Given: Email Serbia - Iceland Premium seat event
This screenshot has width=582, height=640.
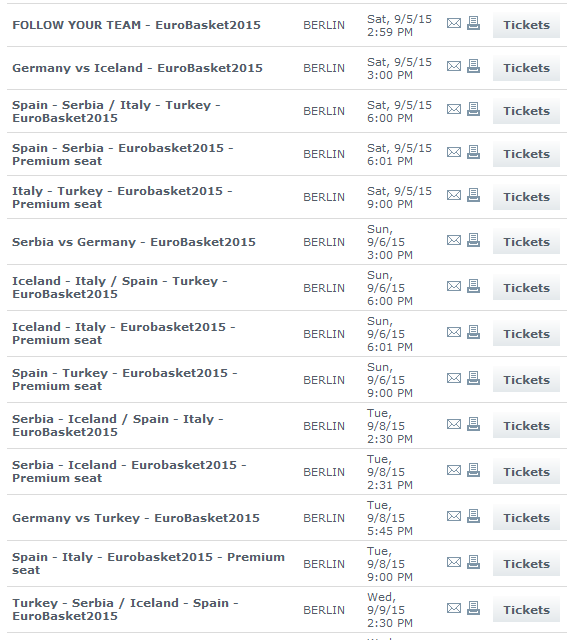Looking at the screenshot, I should point(454,470).
